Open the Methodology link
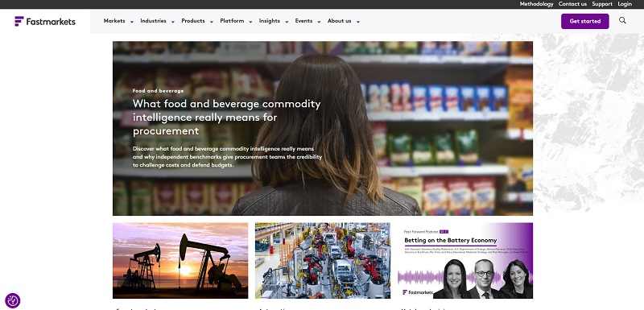 click(536, 4)
